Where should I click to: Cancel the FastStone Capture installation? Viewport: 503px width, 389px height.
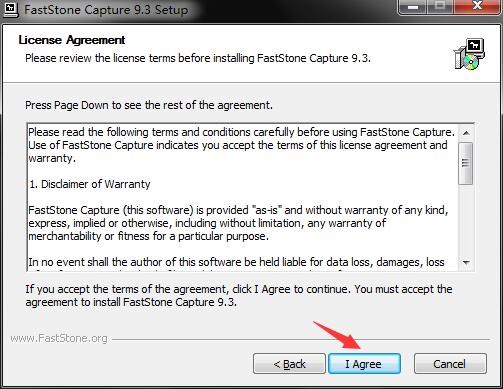pos(450,364)
